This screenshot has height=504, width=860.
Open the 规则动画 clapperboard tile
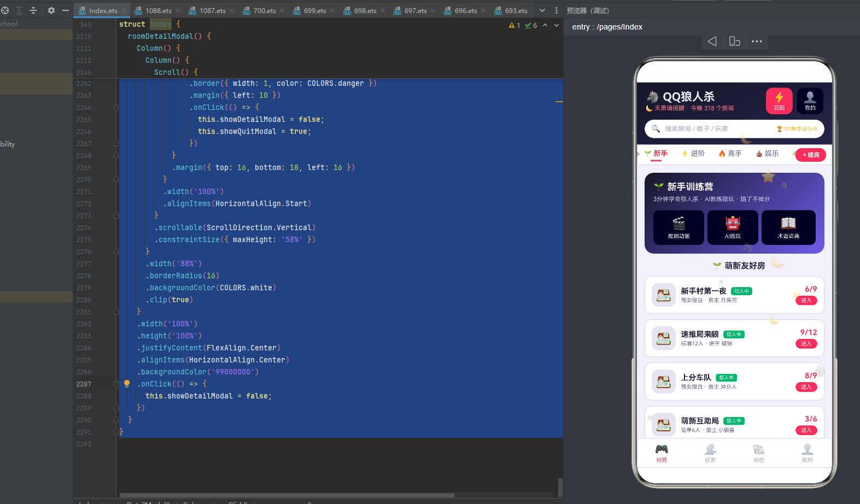[x=678, y=227]
